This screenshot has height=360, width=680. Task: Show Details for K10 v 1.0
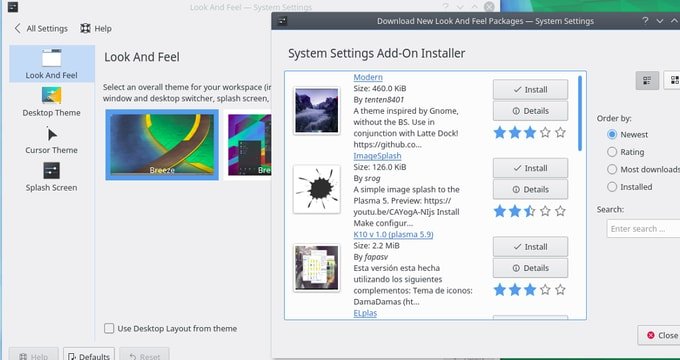coord(530,268)
